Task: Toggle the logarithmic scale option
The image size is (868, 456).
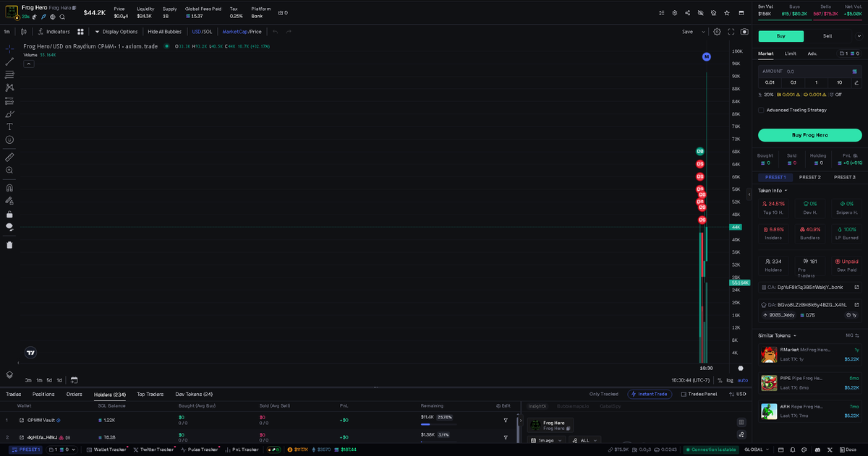Action: click(730, 380)
